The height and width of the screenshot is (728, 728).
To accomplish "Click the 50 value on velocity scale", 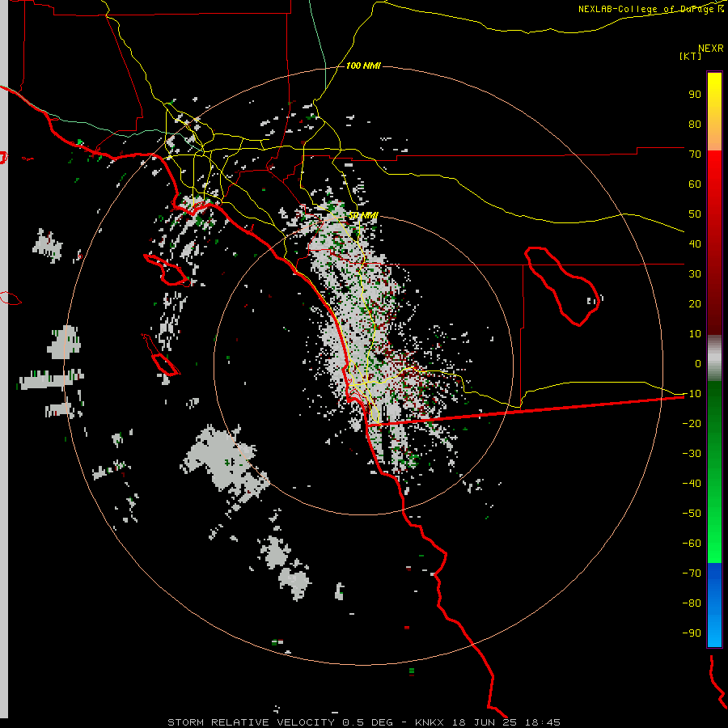I will tap(695, 214).
